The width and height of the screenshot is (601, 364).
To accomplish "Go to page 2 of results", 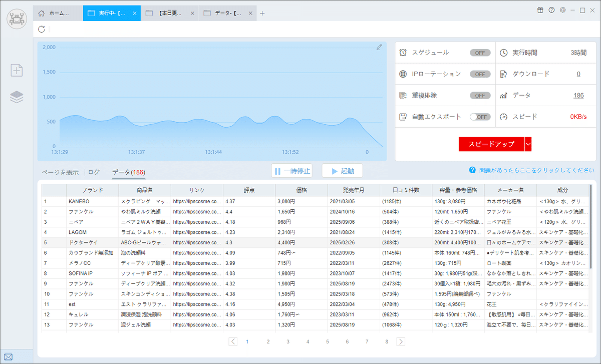I will coord(268,341).
